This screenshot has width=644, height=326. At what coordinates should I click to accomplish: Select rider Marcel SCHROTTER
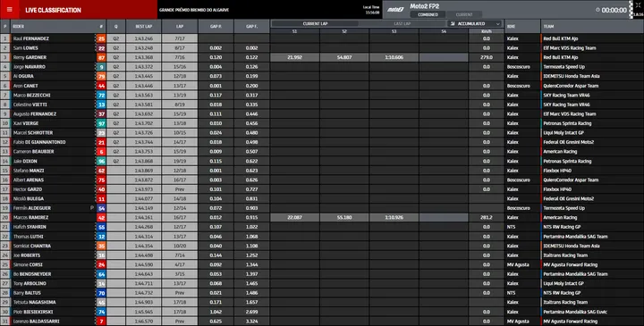33,133
